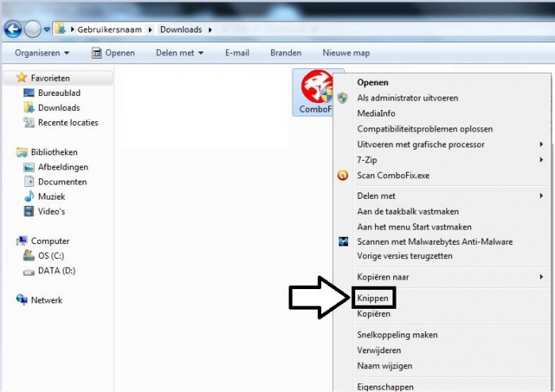Screen dimensions: 555x392
Task: Select Downloads in the address path
Action: [x=181, y=29]
